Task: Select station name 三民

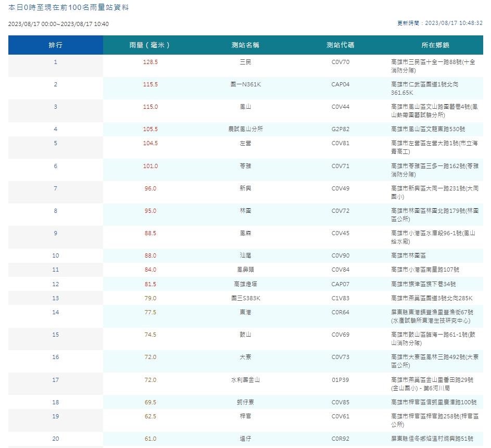Action: 246,62
